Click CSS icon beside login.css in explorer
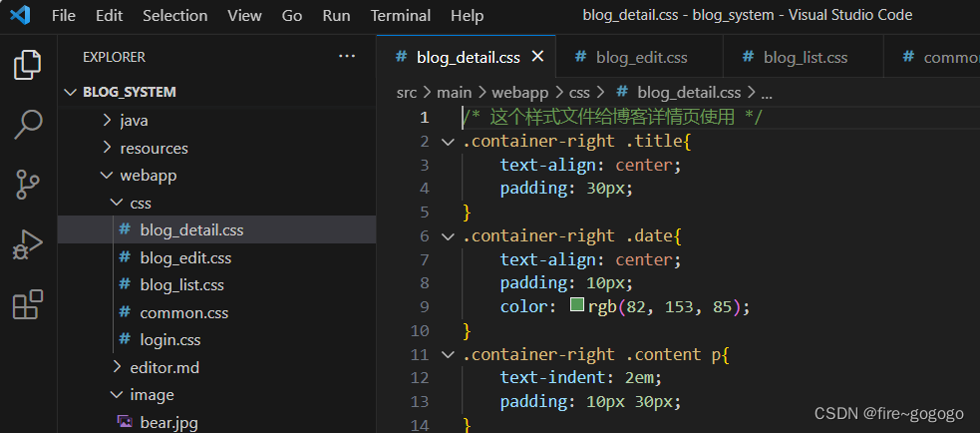Viewport: 980px width, 433px height. point(125,340)
